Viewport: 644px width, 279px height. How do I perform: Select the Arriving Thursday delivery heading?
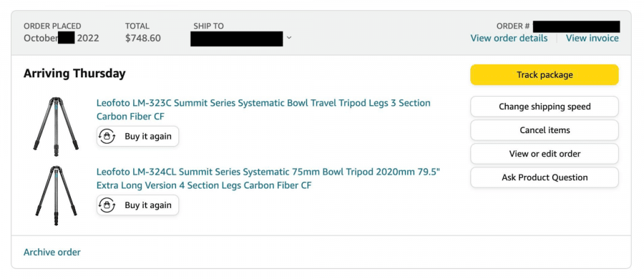[x=74, y=74]
